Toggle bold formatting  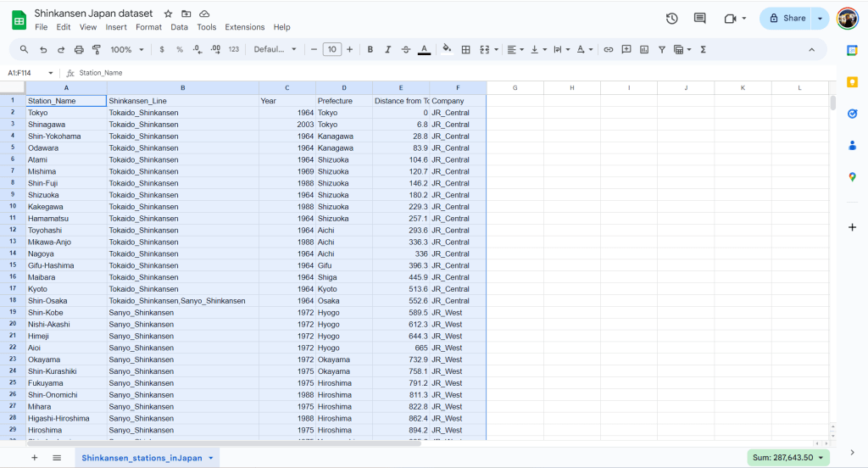pos(370,49)
